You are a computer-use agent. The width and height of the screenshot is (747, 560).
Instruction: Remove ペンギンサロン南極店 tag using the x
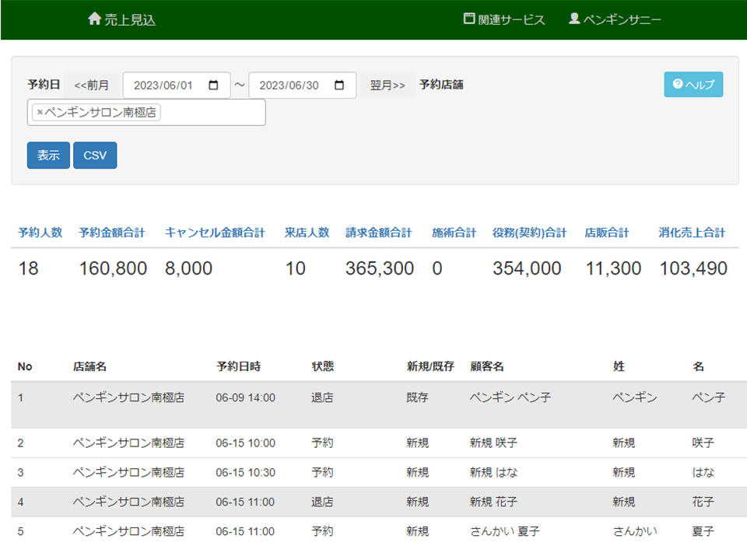40,112
